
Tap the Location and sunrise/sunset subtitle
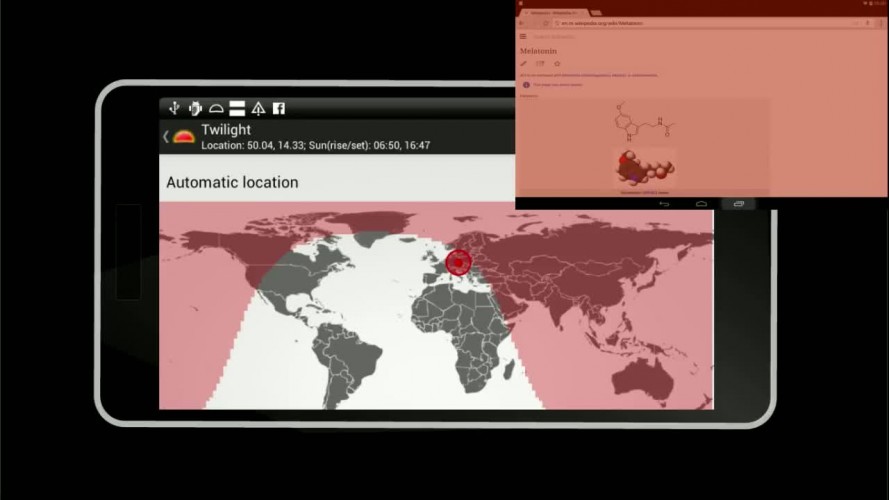pyautogui.click(x=315, y=145)
